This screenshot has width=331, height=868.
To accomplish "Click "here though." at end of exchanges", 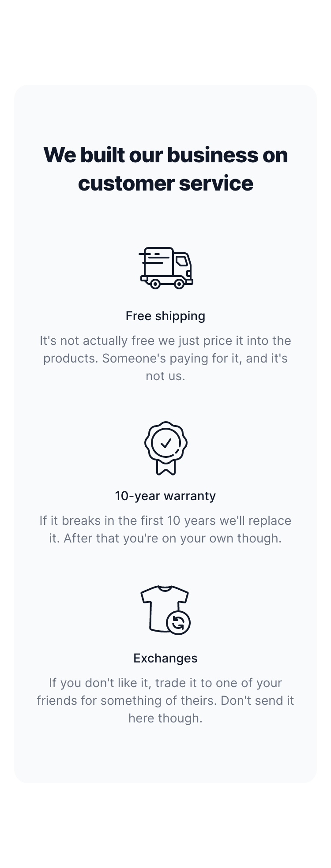I will click(x=165, y=718).
